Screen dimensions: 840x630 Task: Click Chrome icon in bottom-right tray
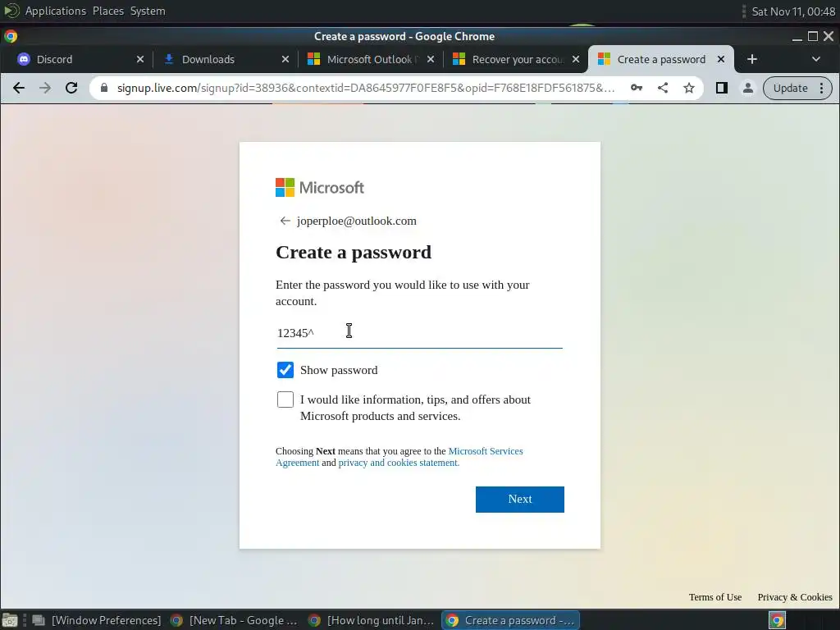[x=778, y=620]
